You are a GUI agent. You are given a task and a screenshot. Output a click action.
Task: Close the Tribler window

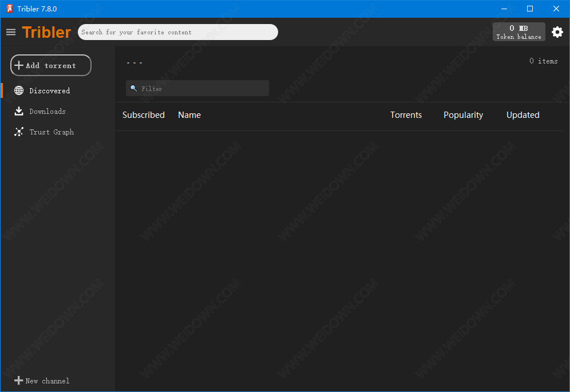pyautogui.click(x=556, y=9)
